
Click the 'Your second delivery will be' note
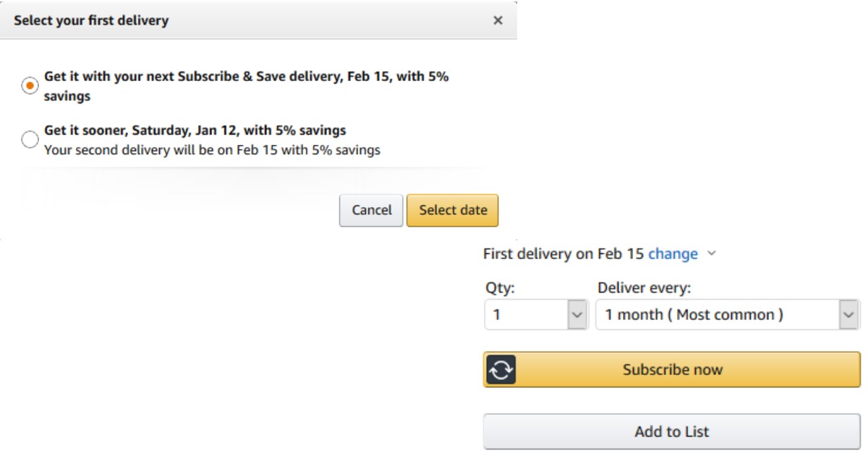tap(212, 151)
